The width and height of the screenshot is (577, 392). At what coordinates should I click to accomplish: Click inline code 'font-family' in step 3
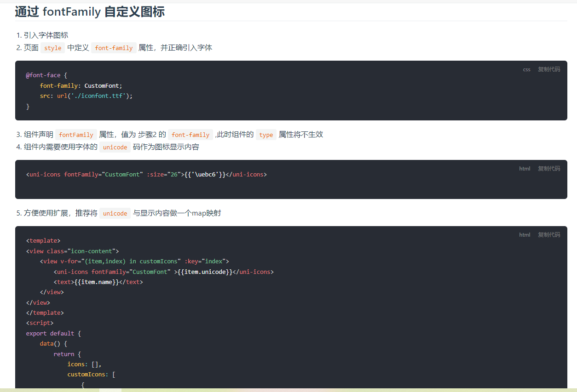point(190,135)
